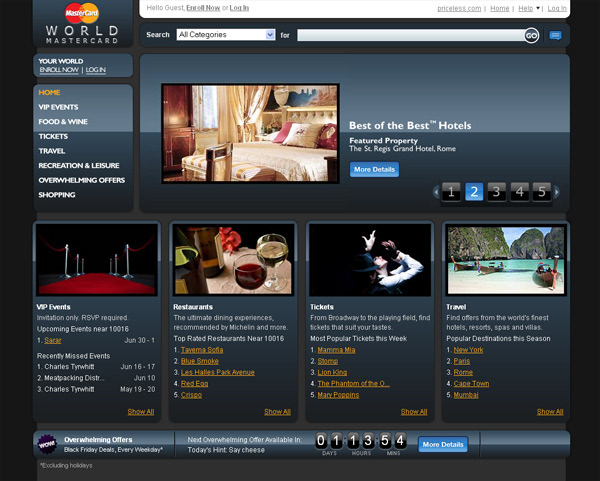Click the MasterCard World logo
This screenshot has height=481, width=600.
click(x=82, y=23)
